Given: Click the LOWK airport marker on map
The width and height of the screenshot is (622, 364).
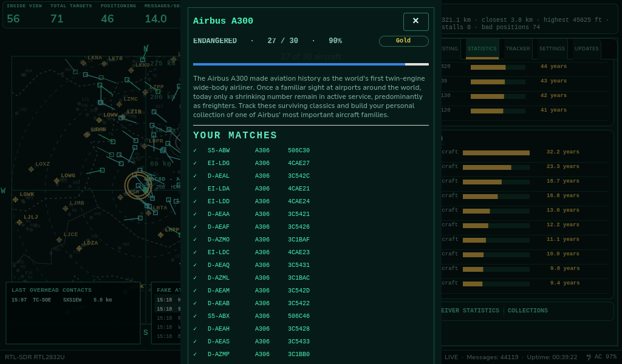Looking at the screenshot, I should (15, 200).
